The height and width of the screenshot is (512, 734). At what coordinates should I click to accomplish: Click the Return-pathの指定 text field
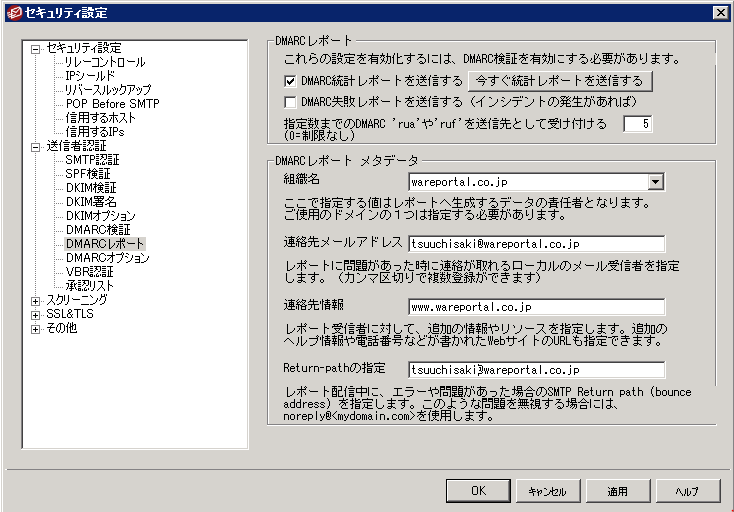pos(536,370)
